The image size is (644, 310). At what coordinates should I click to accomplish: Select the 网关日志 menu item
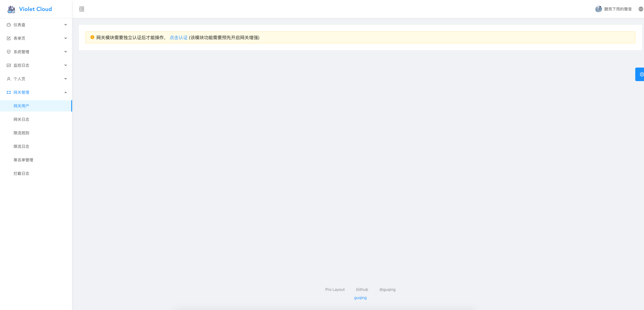pos(21,120)
